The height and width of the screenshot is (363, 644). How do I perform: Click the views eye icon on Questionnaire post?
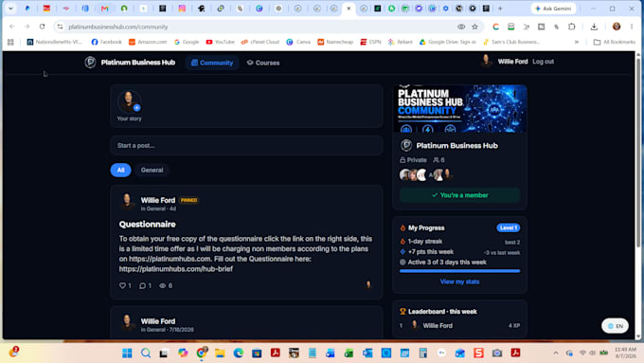[163, 285]
